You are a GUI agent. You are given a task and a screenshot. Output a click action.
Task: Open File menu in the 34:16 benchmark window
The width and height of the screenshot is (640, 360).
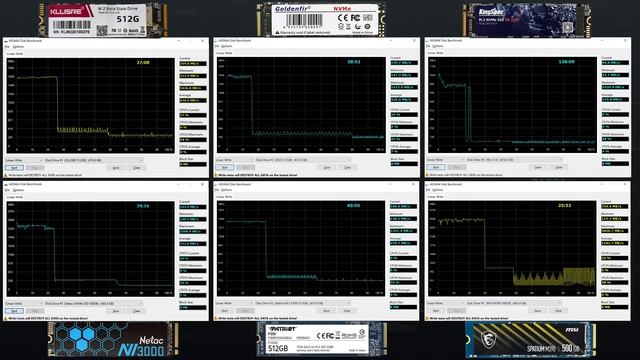[x=7, y=190]
